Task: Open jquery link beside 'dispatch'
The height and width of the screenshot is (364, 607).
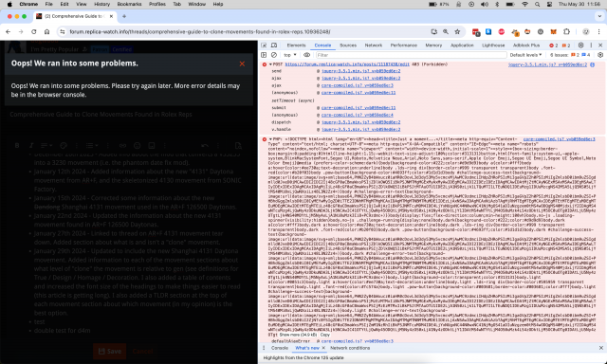Action: (360, 122)
